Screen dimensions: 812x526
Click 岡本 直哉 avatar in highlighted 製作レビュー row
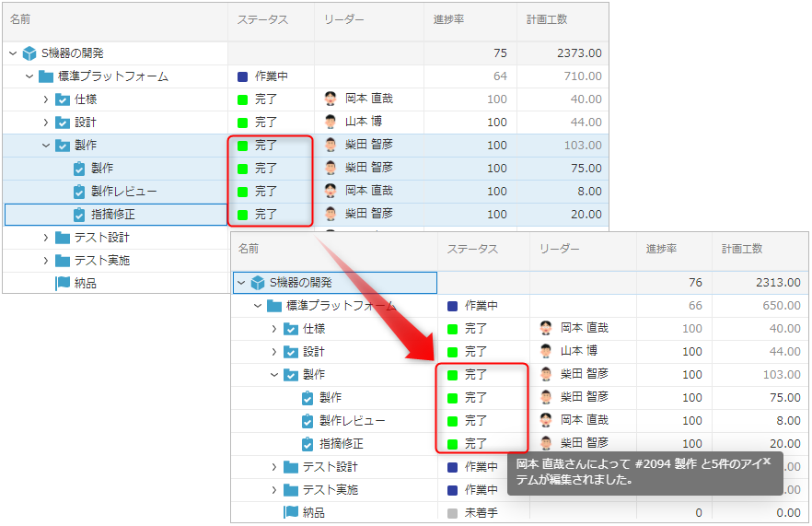point(331,191)
